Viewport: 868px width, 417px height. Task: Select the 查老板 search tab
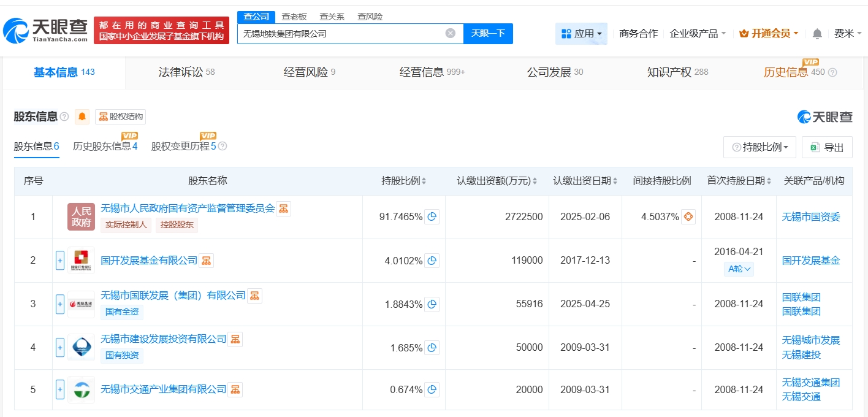coord(294,17)
